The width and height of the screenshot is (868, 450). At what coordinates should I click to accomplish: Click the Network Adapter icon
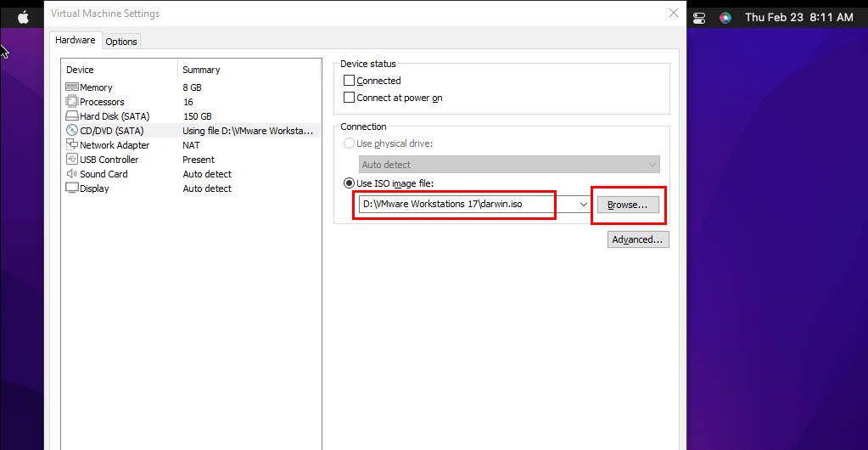pyautogui.click(x=72, y=145)
